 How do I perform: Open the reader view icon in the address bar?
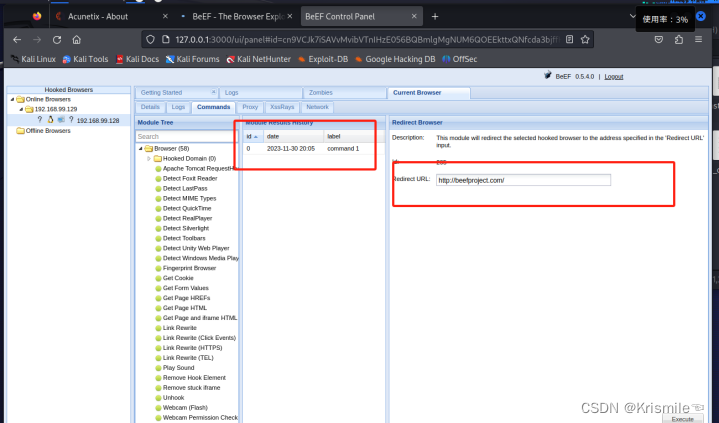tap(569, 39)
